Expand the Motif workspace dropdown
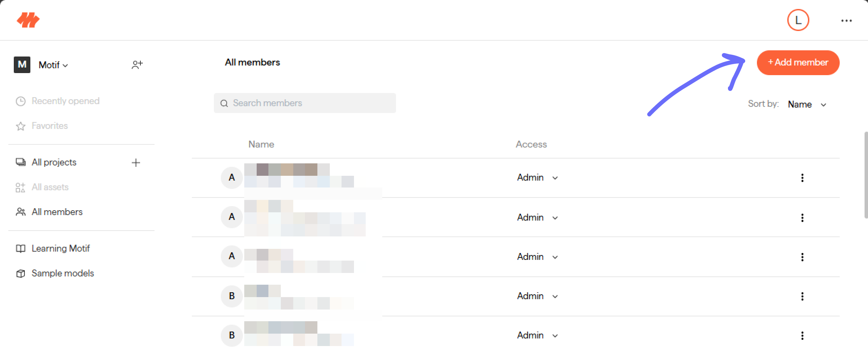This screenshot has width=868, height=355. coord(53,65)
